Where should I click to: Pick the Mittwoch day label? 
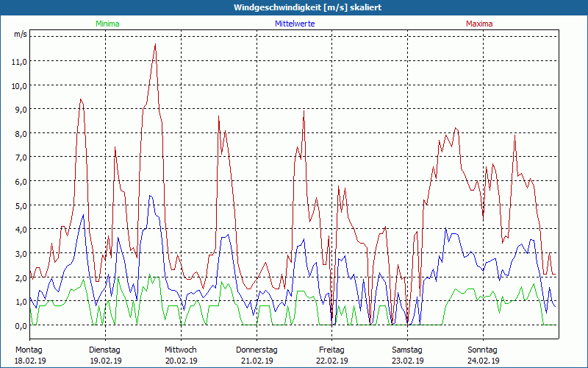click(x=180, y=350)
